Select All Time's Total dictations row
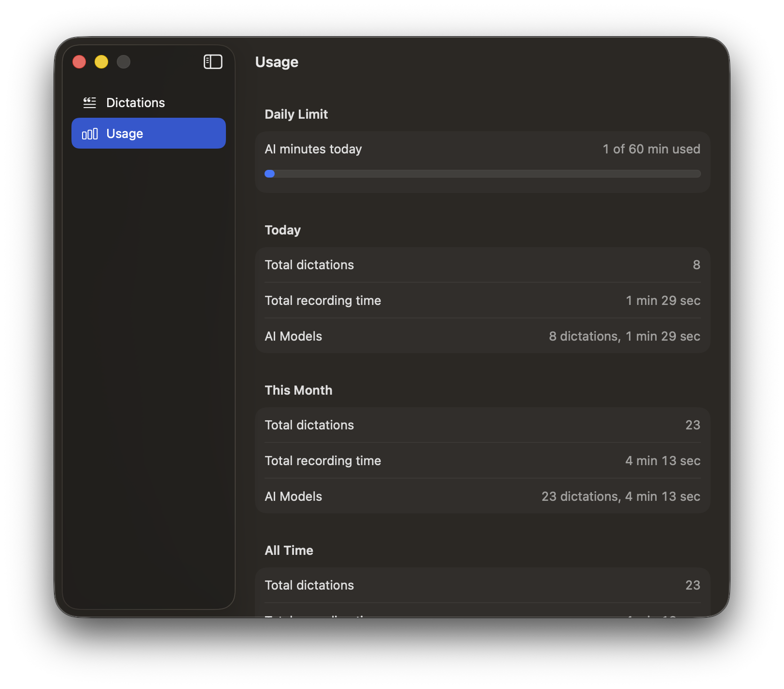Image resolution: width=784 pixels, height=689 pixels. (482, 585)
